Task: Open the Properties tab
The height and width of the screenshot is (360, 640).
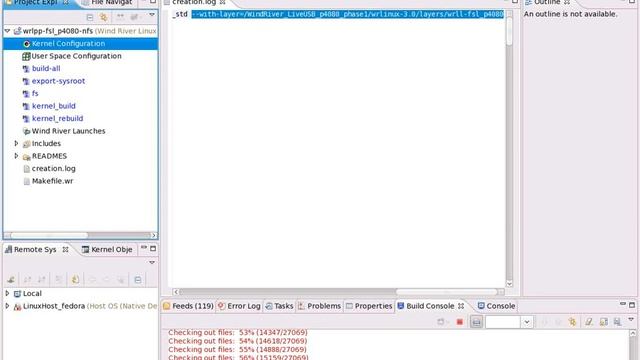Action: [369, 306]
